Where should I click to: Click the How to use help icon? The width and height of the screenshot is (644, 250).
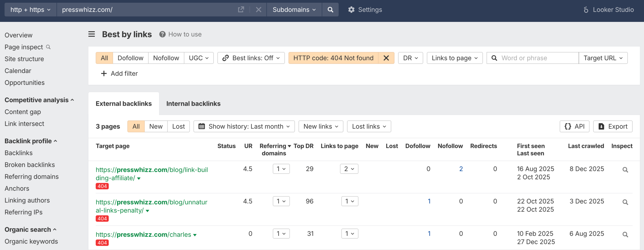pyautogui.click(x=162, y=34)
